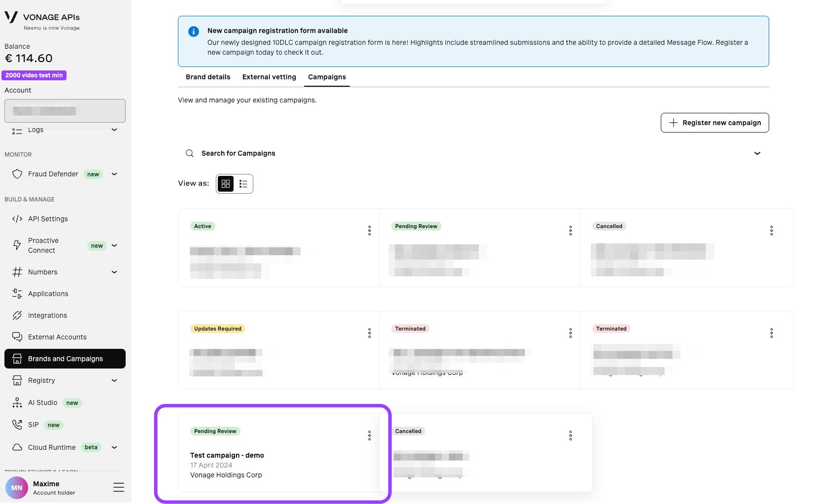Click the Maxime account holder name
The height and width of the screenshot is (504, 815).
[46, 484]
